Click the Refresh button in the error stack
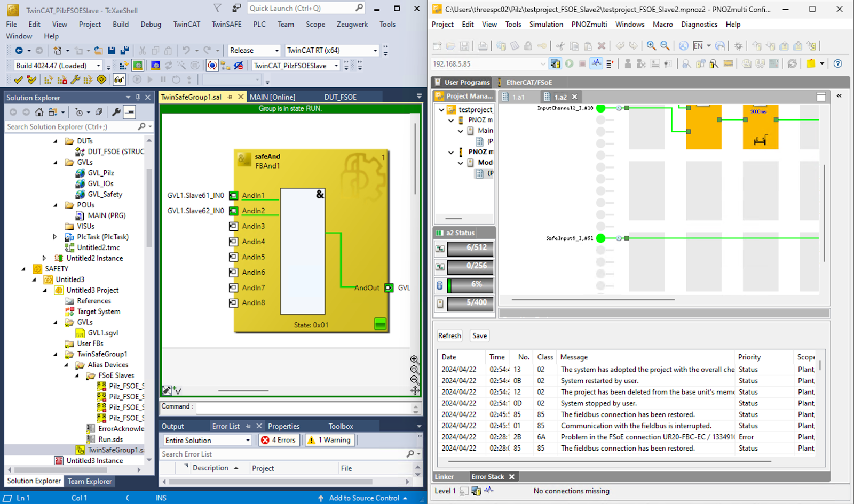This screenshot has height=504, width=854. point(449,335)
